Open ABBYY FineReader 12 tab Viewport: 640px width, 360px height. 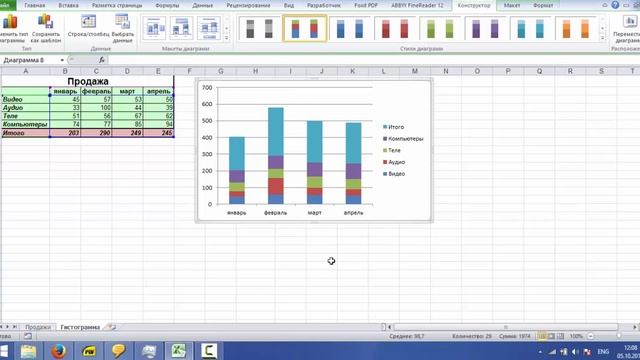tap(417, 5)
